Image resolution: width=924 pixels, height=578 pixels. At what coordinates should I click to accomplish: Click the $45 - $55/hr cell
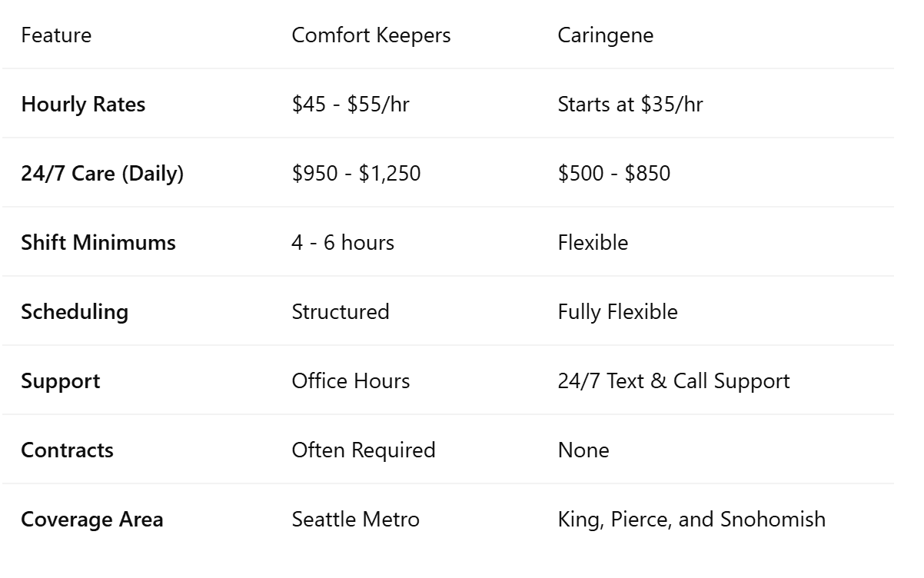coord(351,105)
